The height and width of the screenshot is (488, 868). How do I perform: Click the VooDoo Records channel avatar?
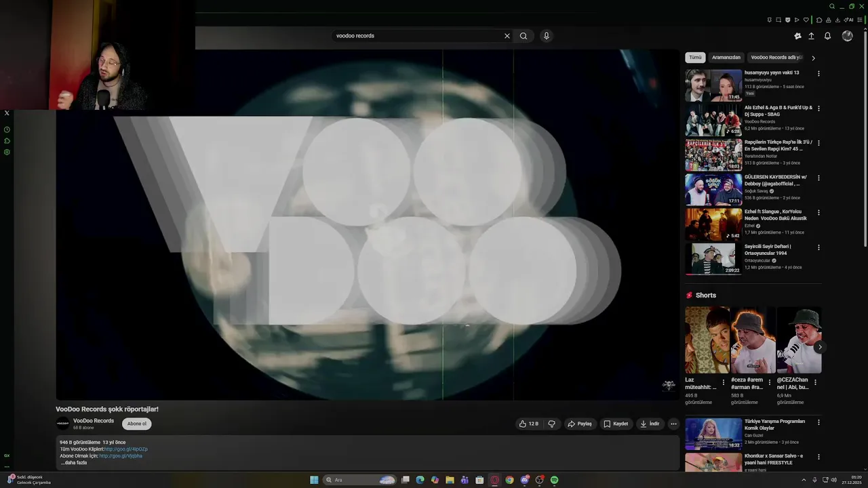[62, 424]
